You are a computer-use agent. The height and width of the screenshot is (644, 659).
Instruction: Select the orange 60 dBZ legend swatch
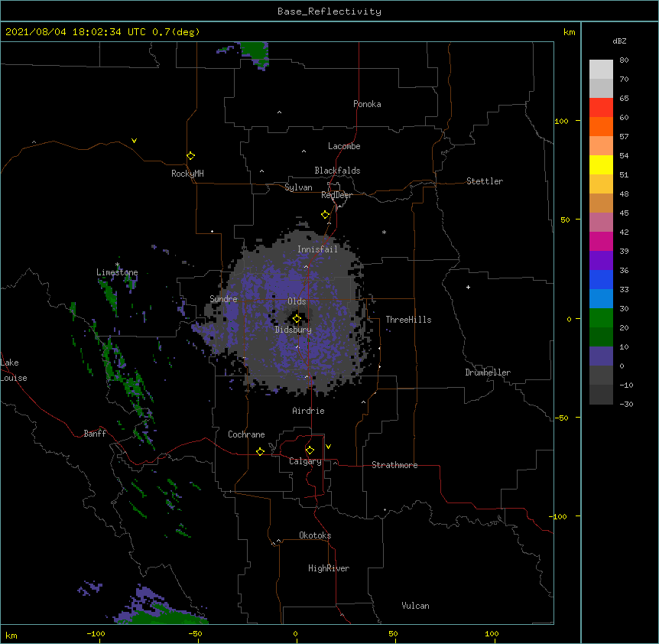[x=601, y=126]
